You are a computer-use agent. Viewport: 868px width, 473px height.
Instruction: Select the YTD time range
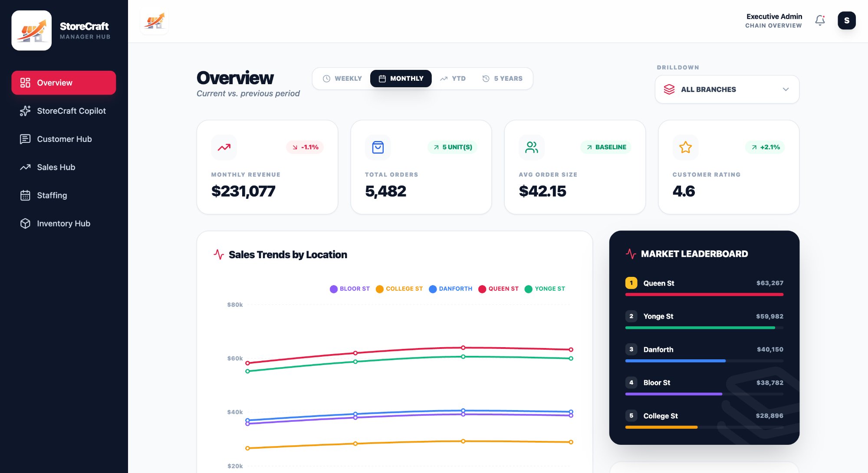(x=453, y=79)
